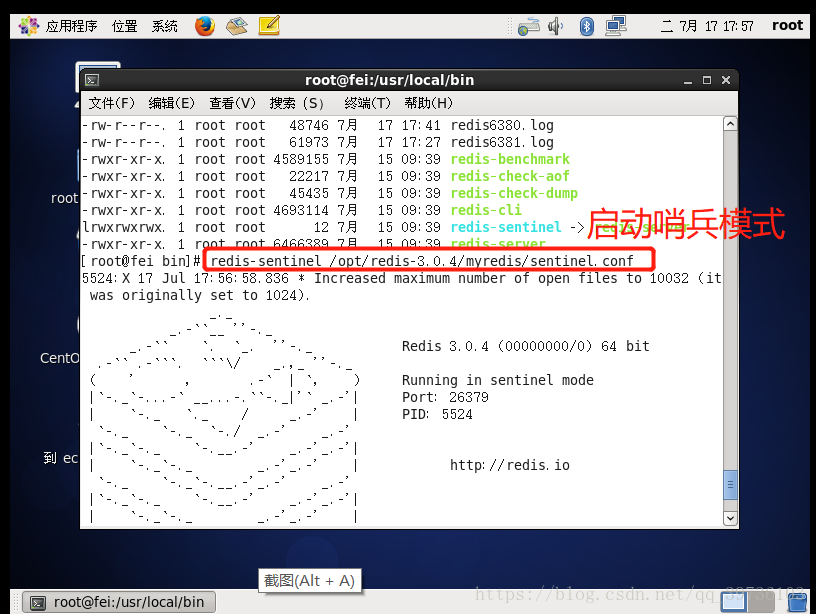
Task: Click terminal scrollbar up arrow
Action: (730, 124)
